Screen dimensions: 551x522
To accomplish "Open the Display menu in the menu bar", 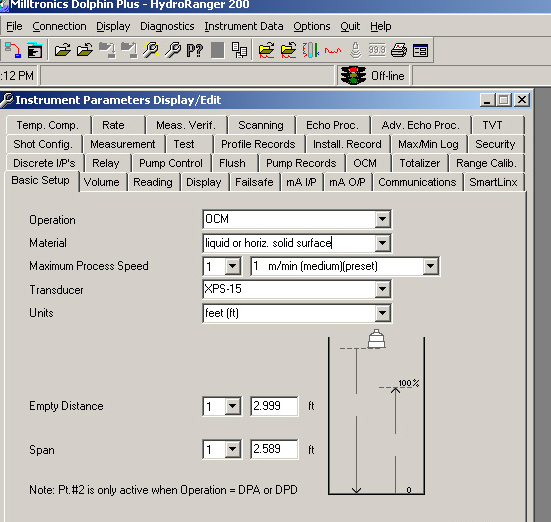I will (113, 26).
